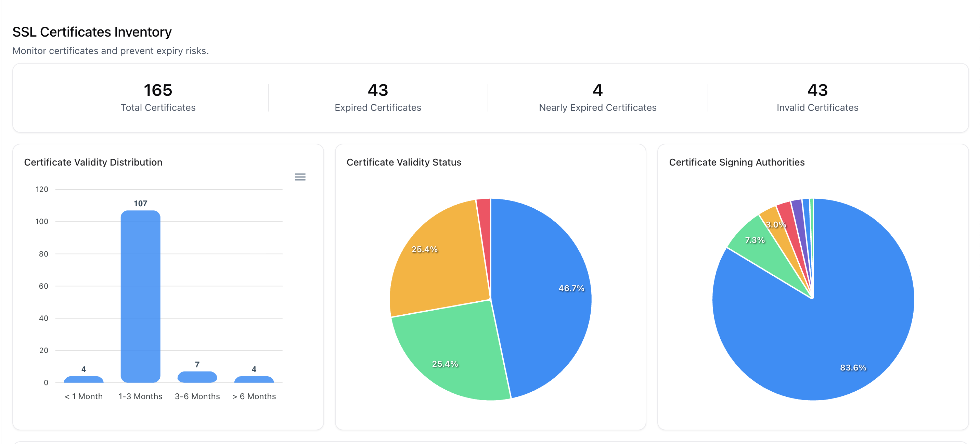The width and height of the screenshot is (980, 444).
Task: Click the under 1 Month bar
Action: 84,379
